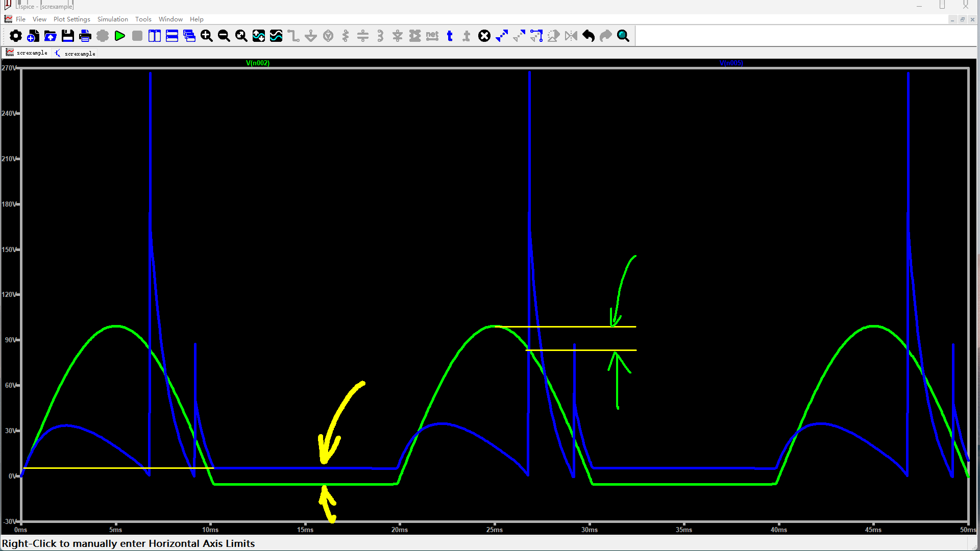This screenshot has width=980, height=551.
Task: Switch to the screxample schematic tab
Action: pyautogui.click(x=75, y=53)
